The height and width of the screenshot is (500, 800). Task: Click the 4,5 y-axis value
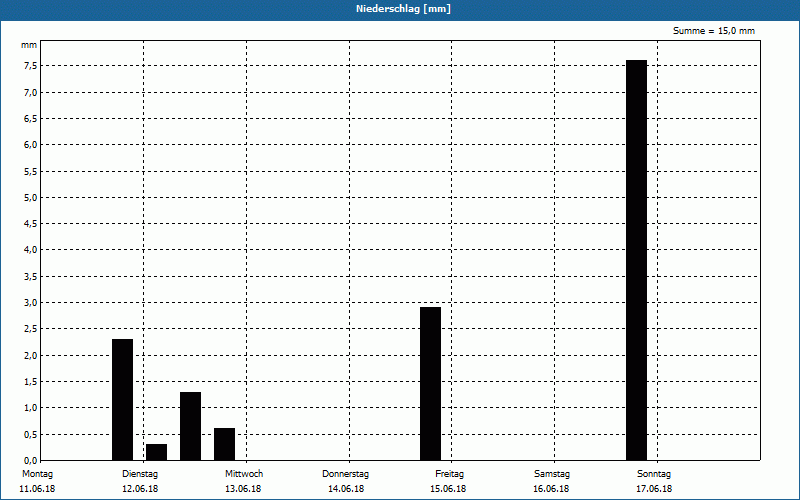tap(30, 223)
